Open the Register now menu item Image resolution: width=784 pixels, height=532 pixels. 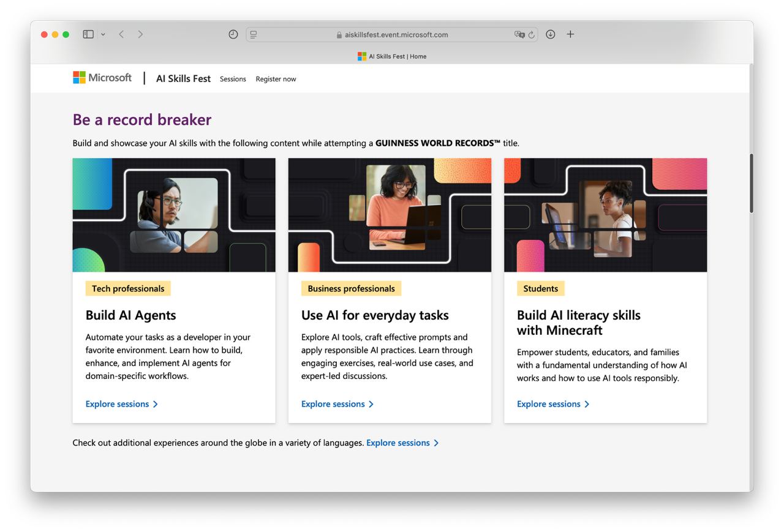pos(276,79)
